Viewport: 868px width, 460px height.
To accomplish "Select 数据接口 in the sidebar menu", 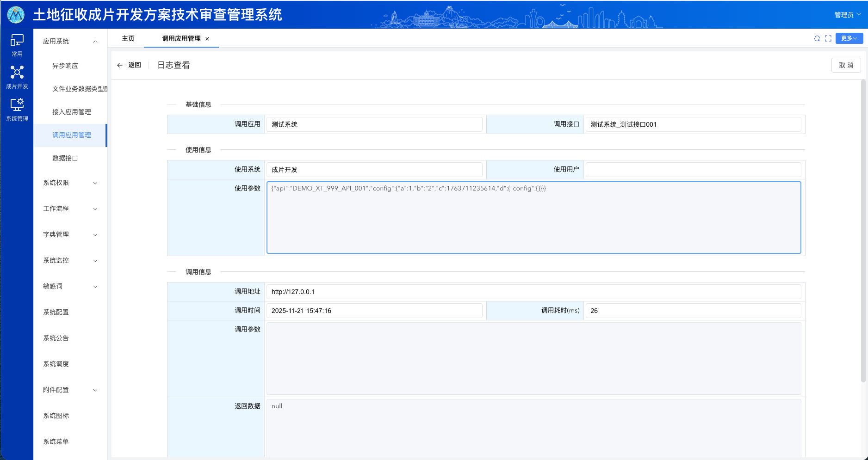I will tap(65, 158).
